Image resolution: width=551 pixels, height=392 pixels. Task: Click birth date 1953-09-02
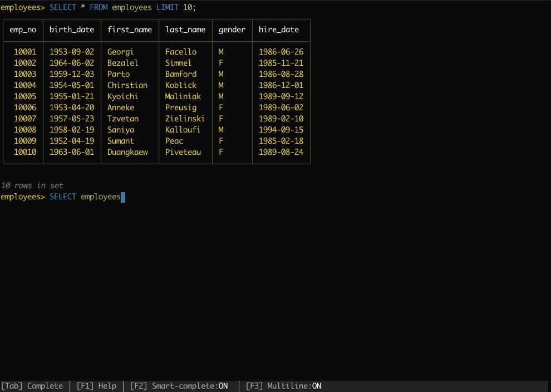72,52
